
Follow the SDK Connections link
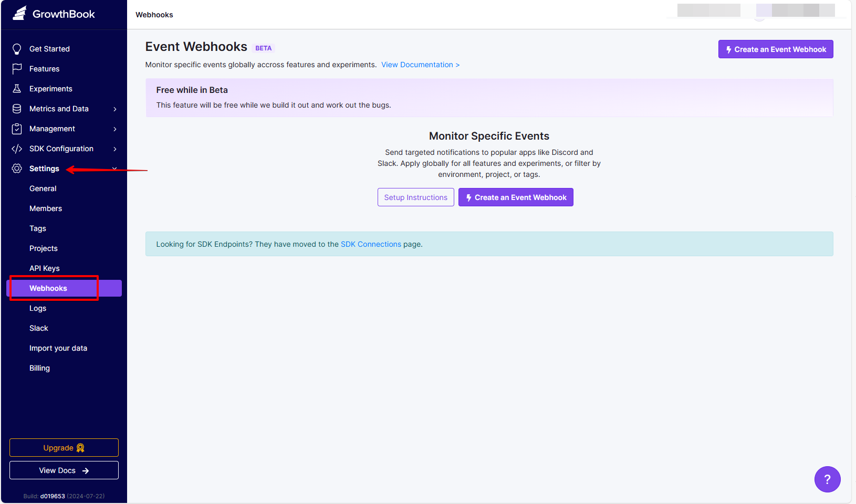click(371, 244)
